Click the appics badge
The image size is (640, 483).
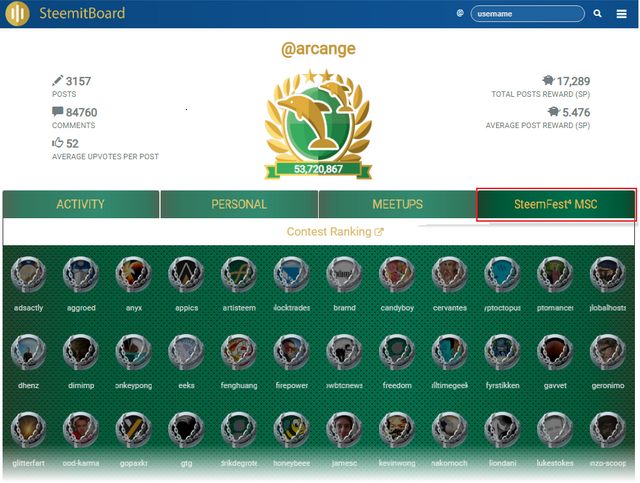click(x=186, y=274)
